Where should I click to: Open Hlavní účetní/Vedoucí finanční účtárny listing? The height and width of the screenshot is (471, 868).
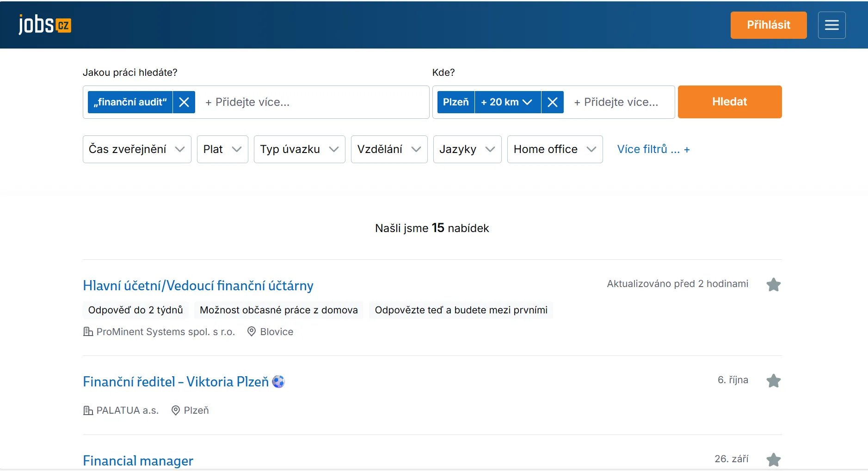198,286
